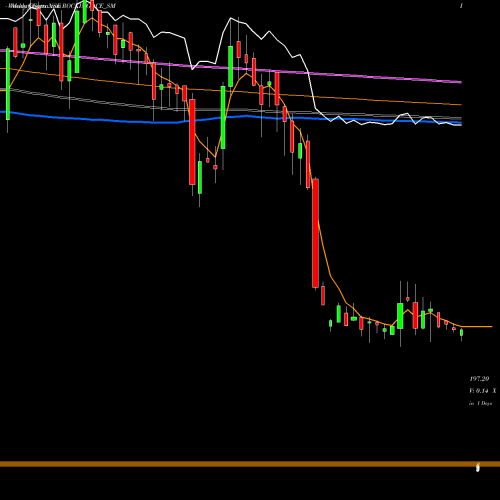The image size is (500, 500).
Task: Click the tallest red candlestick of the big drop
Action: 315,233
